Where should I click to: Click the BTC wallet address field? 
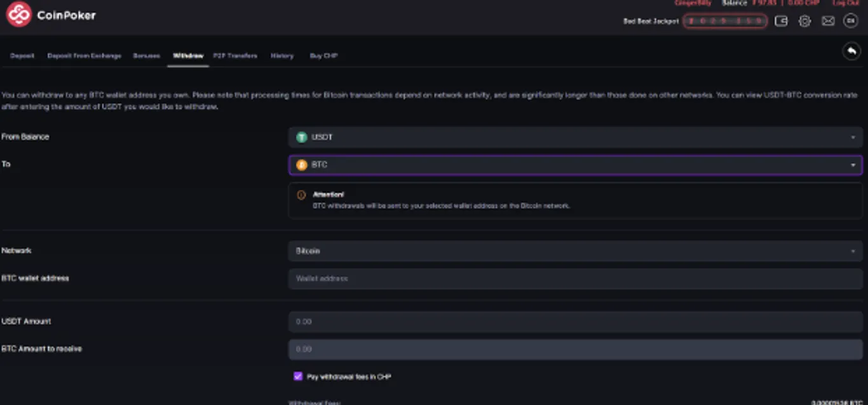[575, 278]
